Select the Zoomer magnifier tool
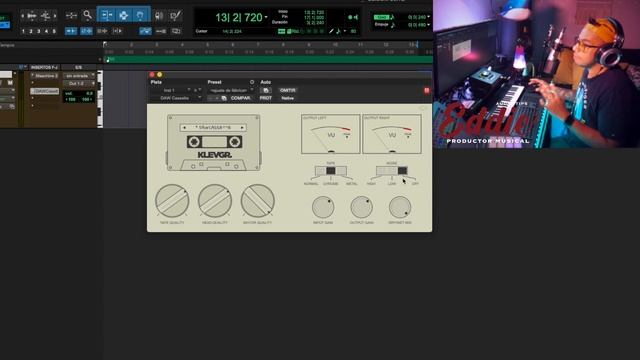This screenshot has width=640, height=360. tap(87, 16)
